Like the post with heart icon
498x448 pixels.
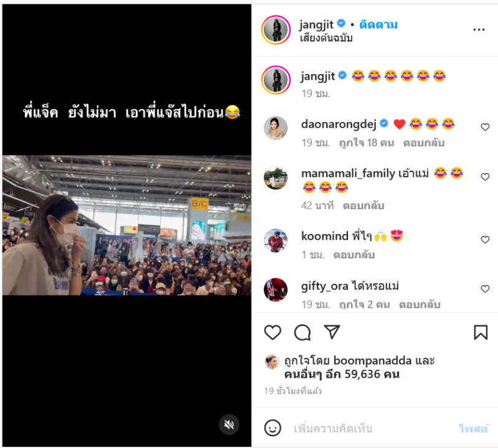pos(273,332)
